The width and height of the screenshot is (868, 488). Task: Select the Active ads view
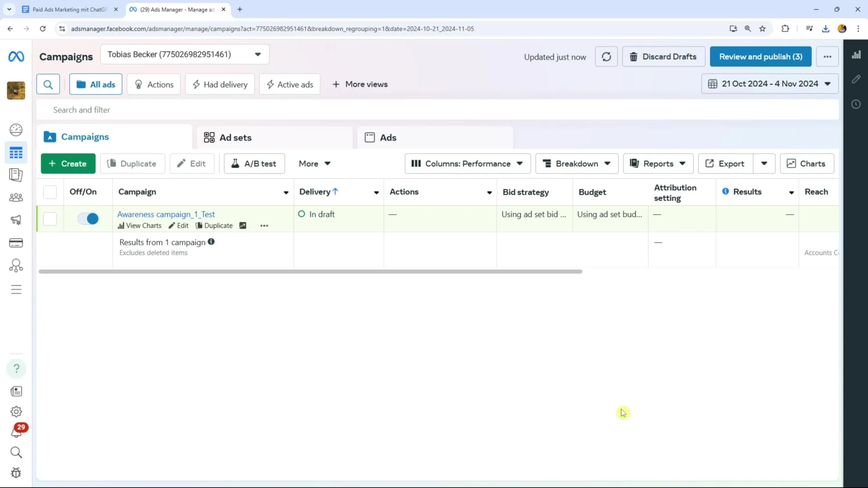click(290, 84)
